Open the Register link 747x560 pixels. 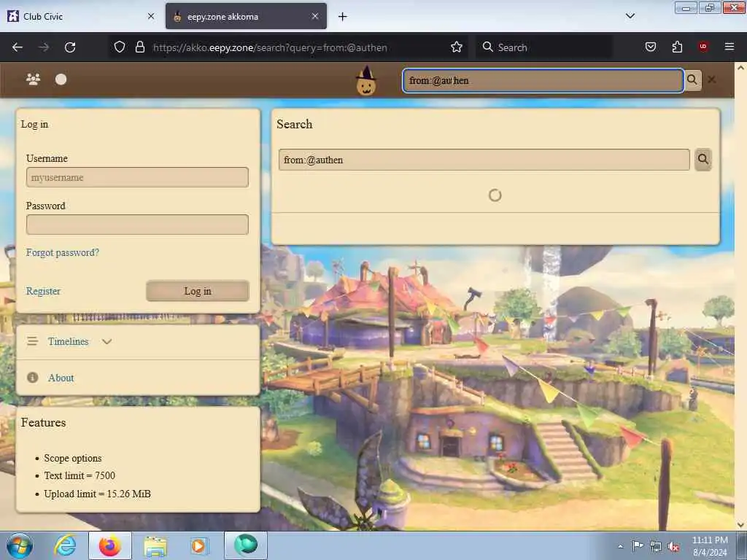tap(43, 291)
